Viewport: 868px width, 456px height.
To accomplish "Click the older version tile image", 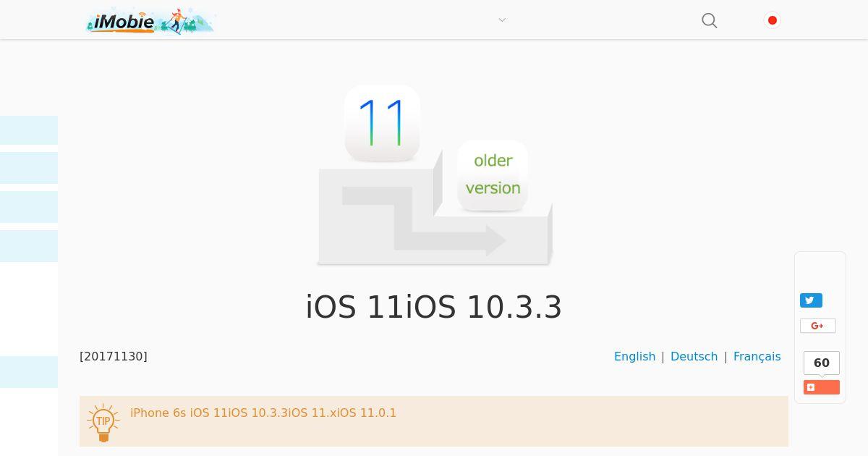I will tap(493, 175).
